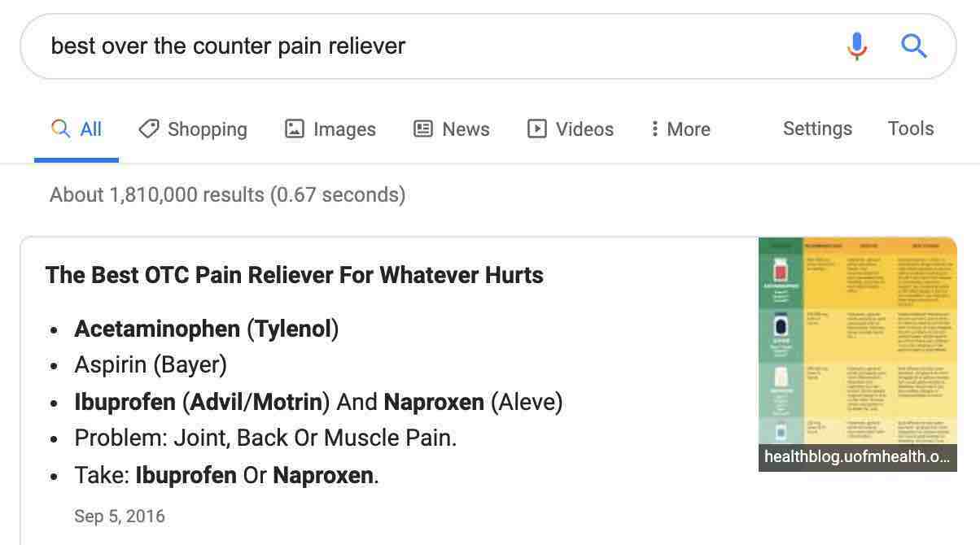
Task: Click the healthblog.uofmhealth source caption
Action: (x=857, y=456)
